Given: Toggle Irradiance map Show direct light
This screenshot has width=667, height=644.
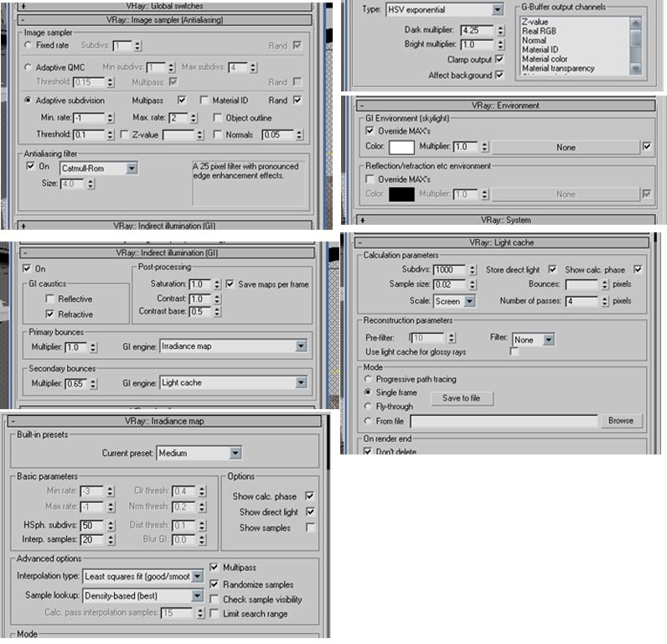Looking at the screenshot, I should pos(310,512).
